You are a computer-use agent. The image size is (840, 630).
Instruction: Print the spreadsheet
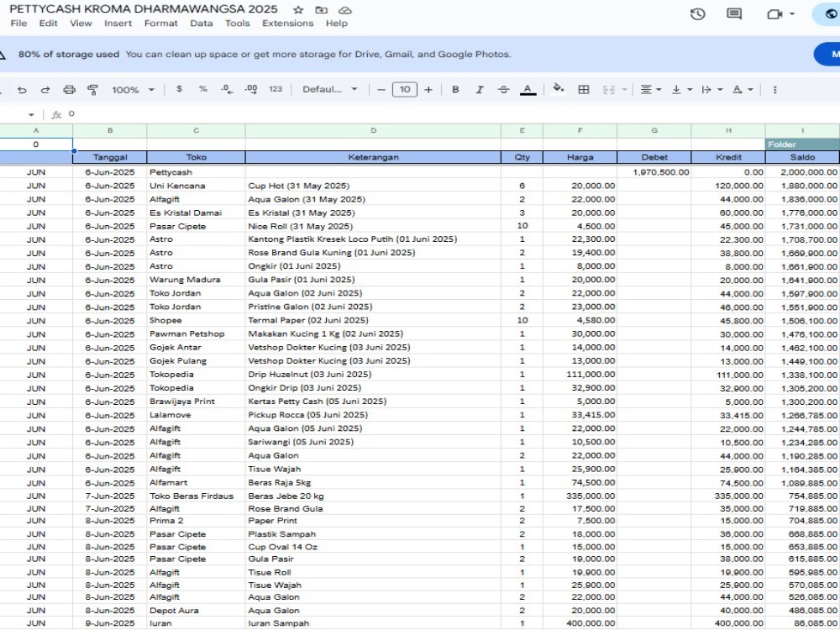(x=69, y=90)
